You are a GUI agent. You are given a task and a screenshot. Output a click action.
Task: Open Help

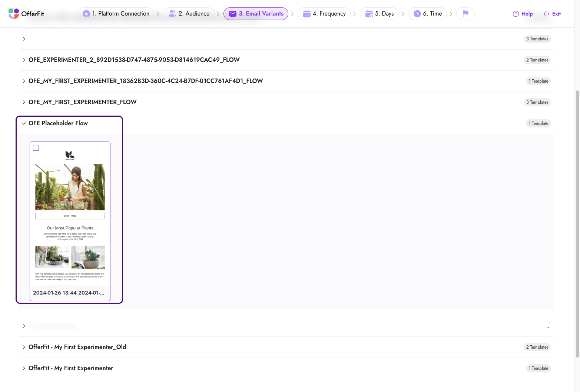click(523, 13)
